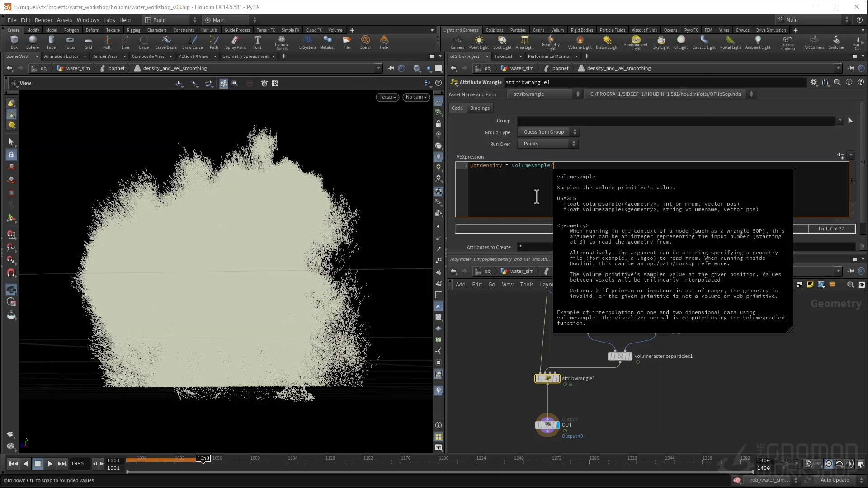868x488 pixels.
Task: Open the Bindings tab
Action: [x=480, y=108]
